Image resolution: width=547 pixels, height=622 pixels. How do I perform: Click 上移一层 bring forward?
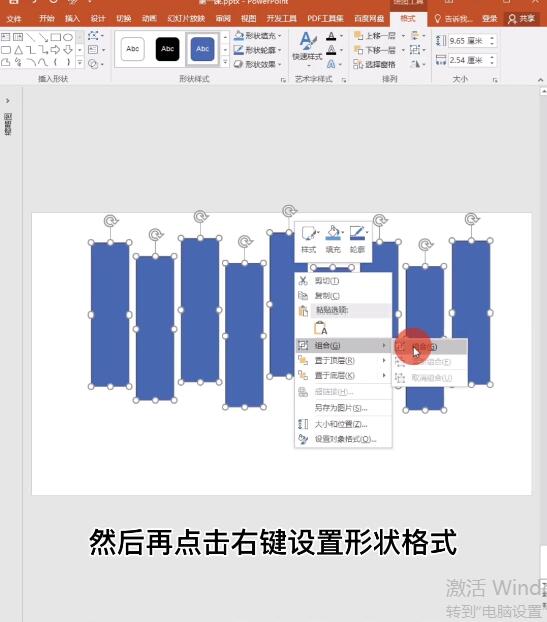375,36
